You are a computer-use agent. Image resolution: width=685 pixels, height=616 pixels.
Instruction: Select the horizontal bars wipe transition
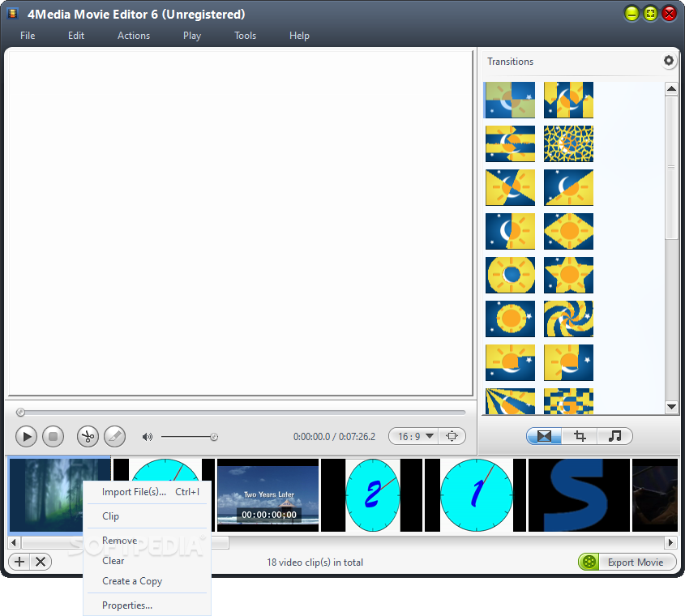coord(510,143)
